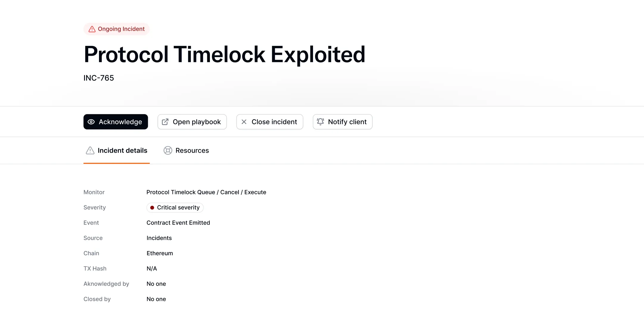Click the Acknowledge button
Viewport: 644px width, 328px height.
(x=116, y=122)
